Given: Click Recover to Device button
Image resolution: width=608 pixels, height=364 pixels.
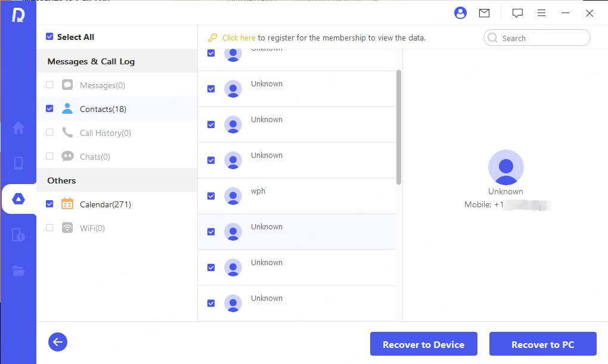Looking at the screenshot, I should [423, 344].
